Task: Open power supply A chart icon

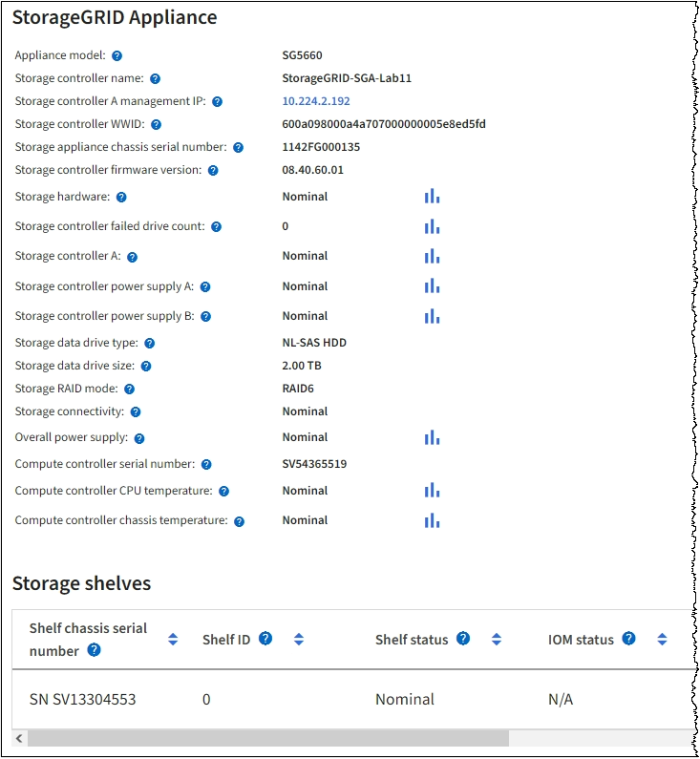Action: [432, 286]
